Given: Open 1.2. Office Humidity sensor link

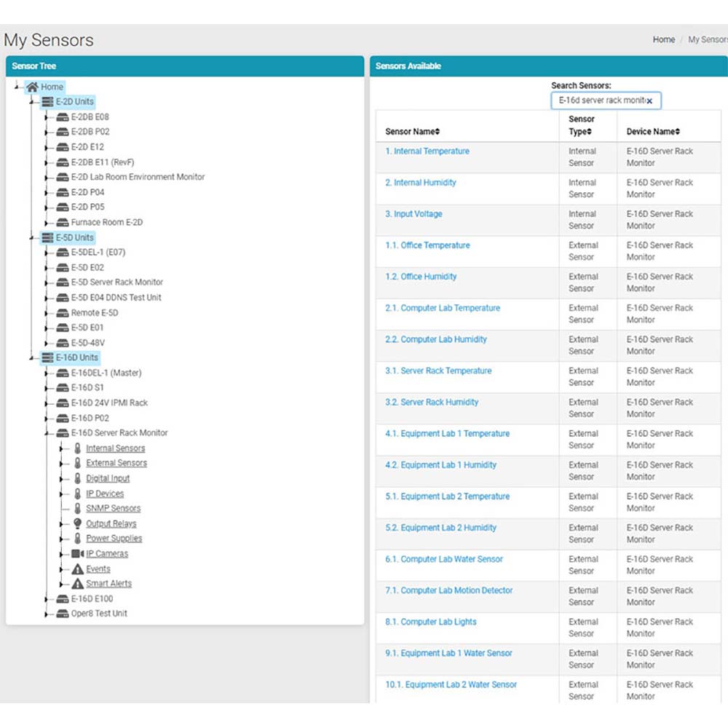Looking at the screenshot, I should [421, 277].
